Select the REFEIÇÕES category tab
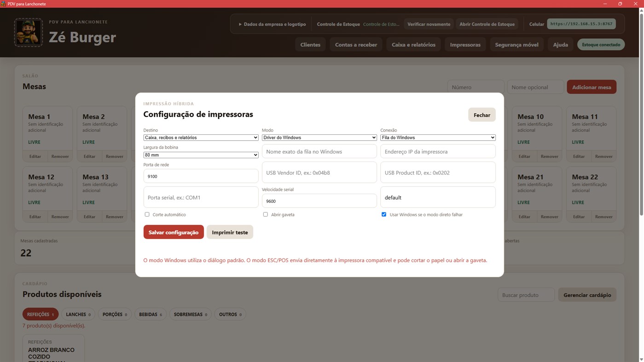This screenshot has height=362, width=644. pyautogui.click(x=41, y=314)
